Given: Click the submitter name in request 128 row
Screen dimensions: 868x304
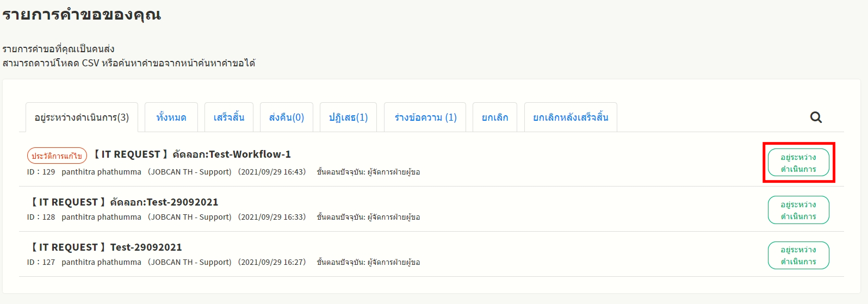Looking at the screenshot, I should point(101,217).
